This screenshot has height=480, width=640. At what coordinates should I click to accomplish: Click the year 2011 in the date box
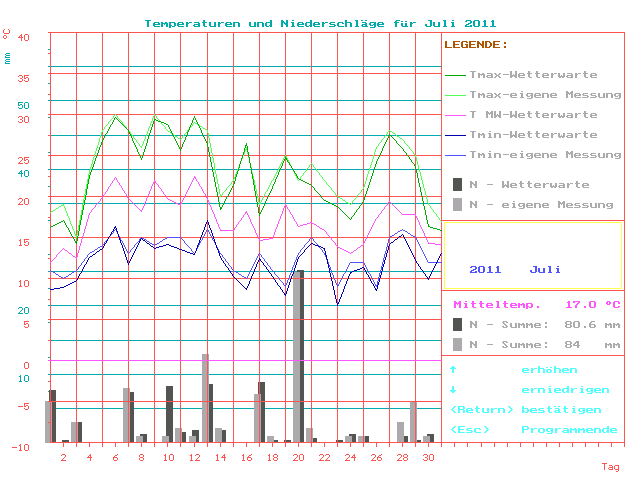point(485,269)
